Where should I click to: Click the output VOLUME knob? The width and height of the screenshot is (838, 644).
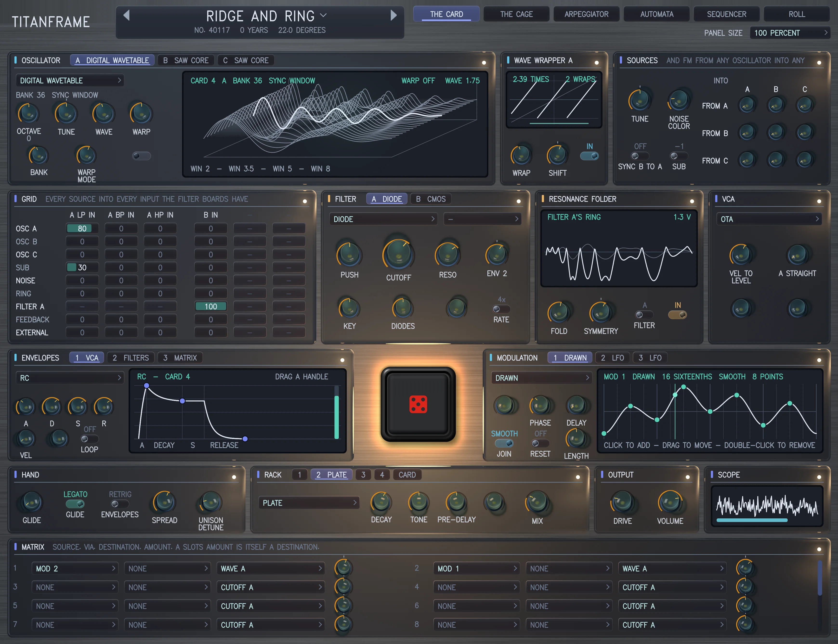tap(670, 502)
